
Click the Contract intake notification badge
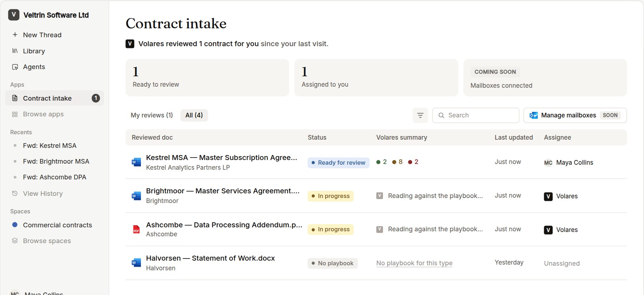pos(96,98)
